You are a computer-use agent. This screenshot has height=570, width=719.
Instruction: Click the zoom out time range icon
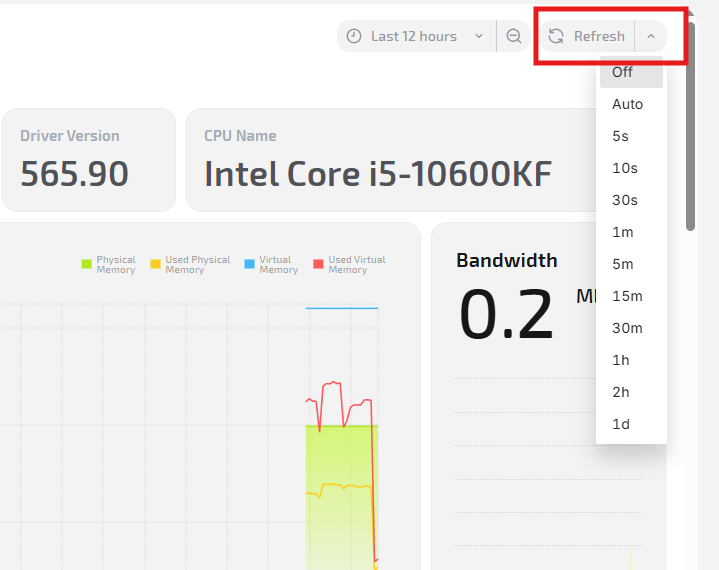pos(514,36)
